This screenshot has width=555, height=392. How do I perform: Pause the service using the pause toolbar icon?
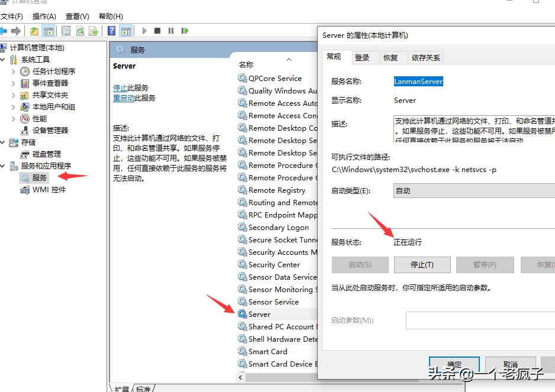pos(171,31)
